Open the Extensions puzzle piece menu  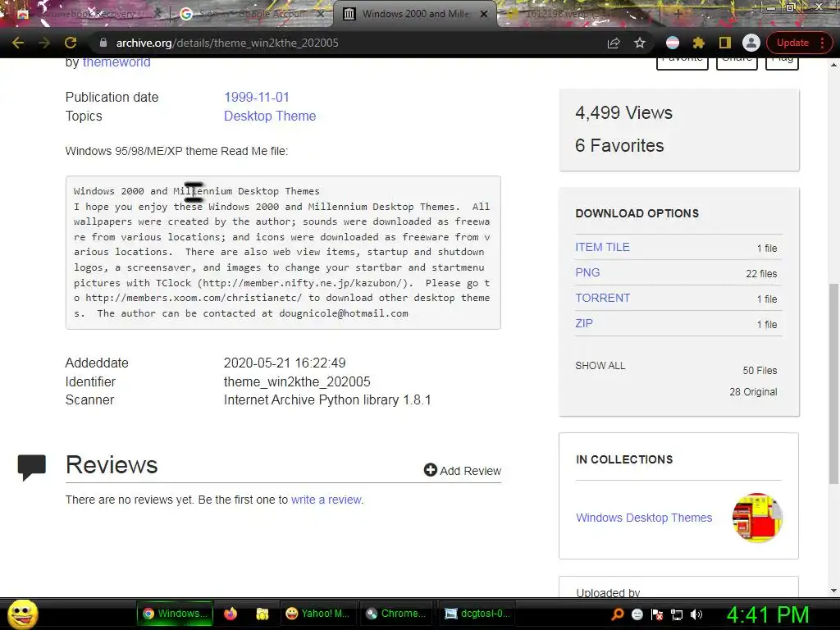(699, 43)
